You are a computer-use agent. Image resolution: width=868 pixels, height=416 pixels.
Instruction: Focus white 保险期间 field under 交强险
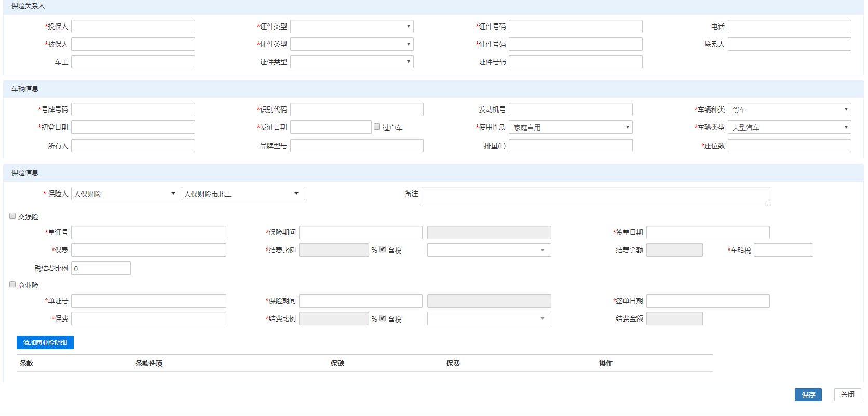tap(361, 232)
